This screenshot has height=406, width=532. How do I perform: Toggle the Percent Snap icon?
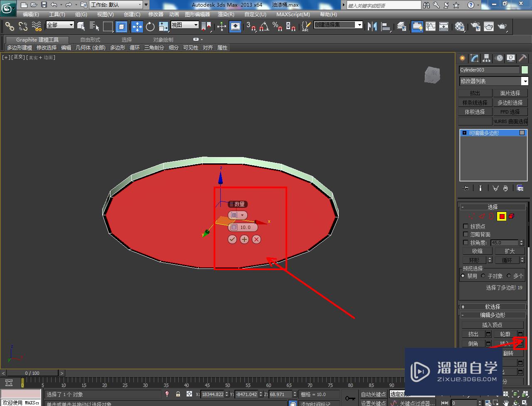click(x=277, y=26)
